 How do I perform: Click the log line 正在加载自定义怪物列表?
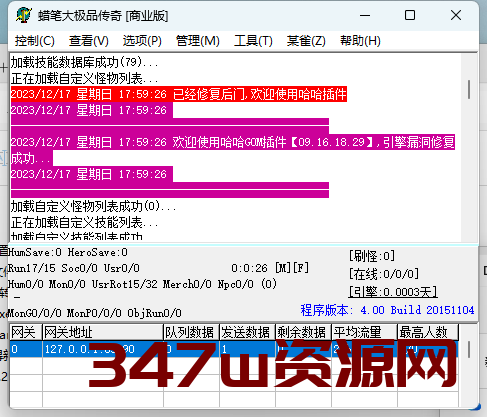click(84, 79)
